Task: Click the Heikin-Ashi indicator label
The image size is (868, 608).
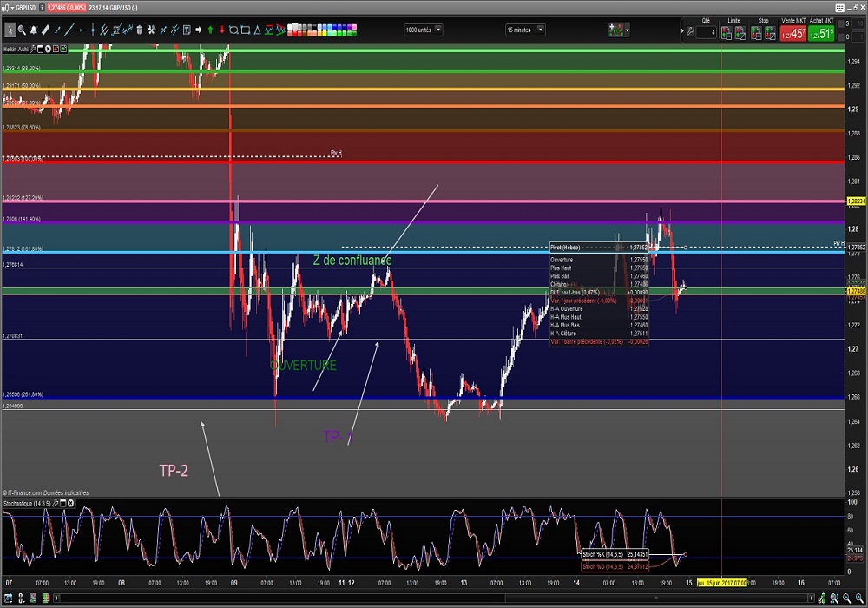Action: [16, 49]
